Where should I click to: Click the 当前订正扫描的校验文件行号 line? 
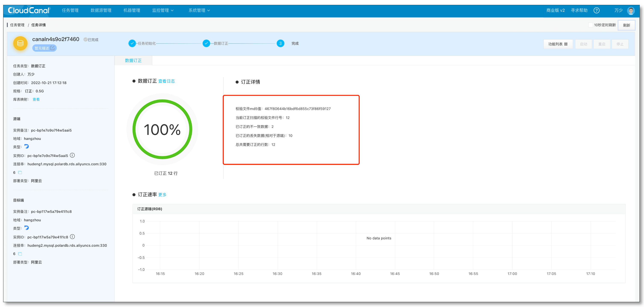pyautogui.click(x=263, y=118)
